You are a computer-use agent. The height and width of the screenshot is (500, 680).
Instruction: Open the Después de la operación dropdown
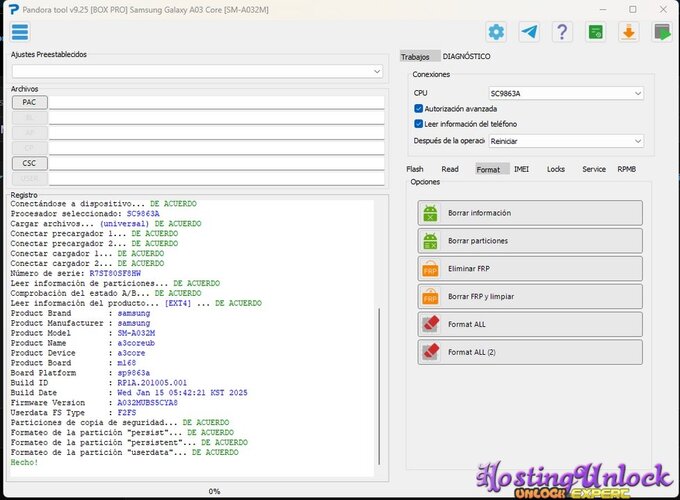click(566, 141)
